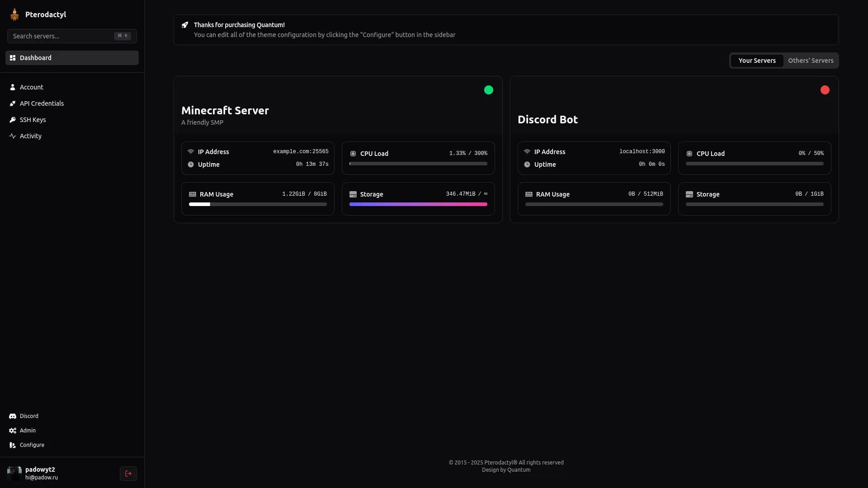Open Configure via the theme icon
This screenshot has width=868, height=488.
click(12, 445)
